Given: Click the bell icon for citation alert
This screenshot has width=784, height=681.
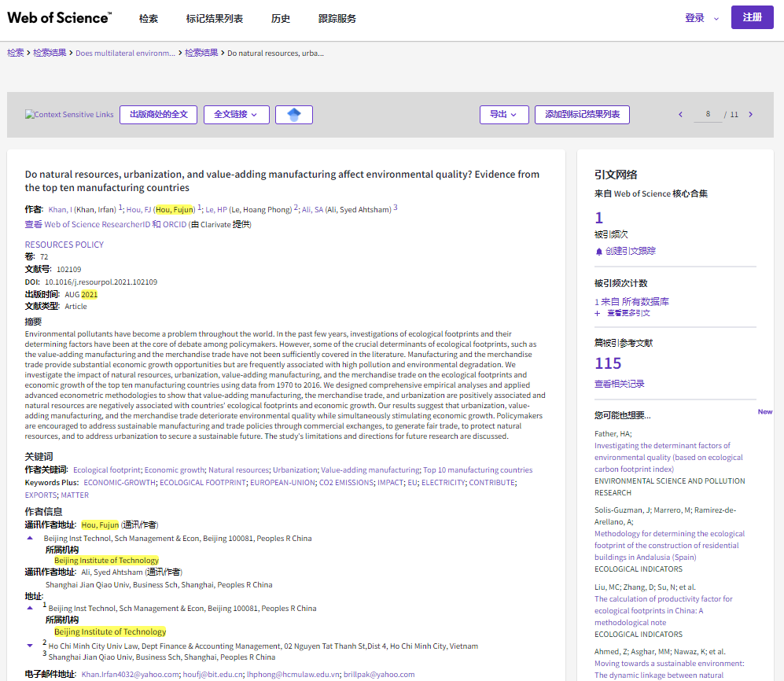Looking at the screenshot, I should pos(599,252).
